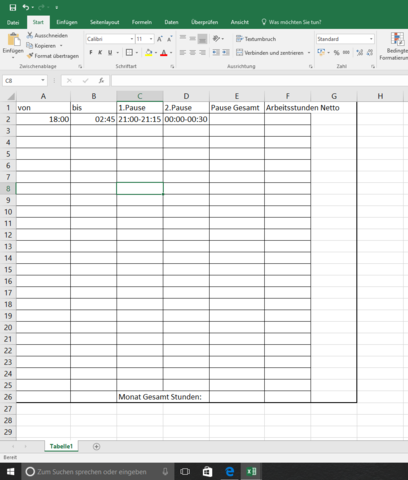The width and height of the screenshot is (408, 480).
Task: Click the percent style icon
Action: coord(337,52)
